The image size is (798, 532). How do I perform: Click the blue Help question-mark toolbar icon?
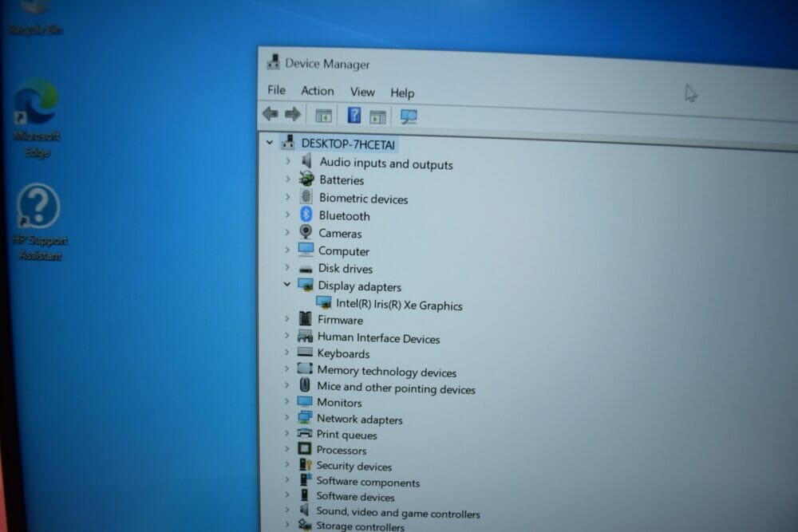(x=354, y=116)
